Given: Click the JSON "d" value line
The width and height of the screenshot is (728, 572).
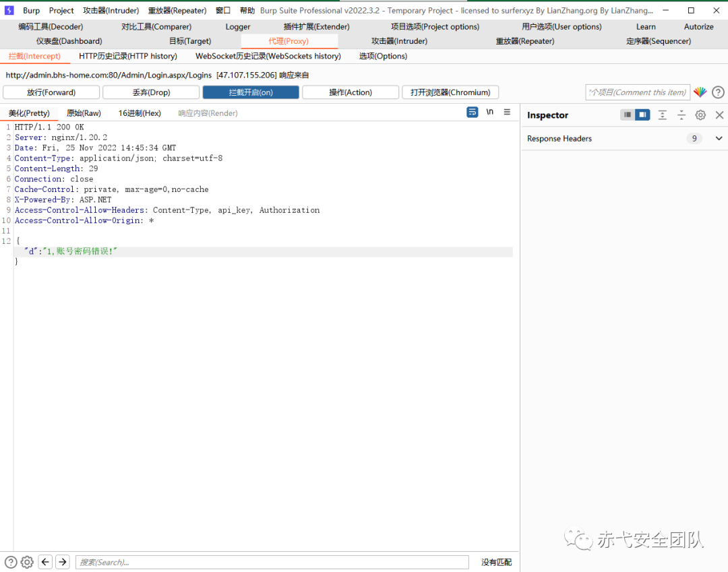Looking at the screenshot, I should coord(71,251).
